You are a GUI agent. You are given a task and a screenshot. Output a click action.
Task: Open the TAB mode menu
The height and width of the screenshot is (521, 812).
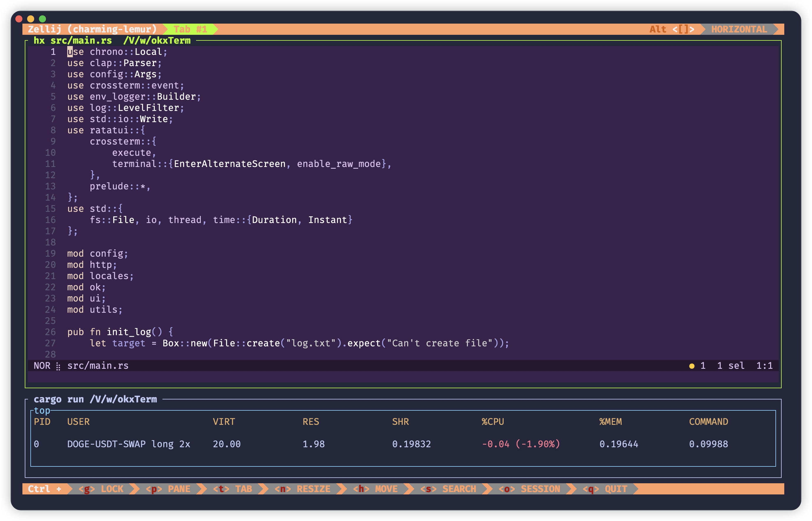pos(233,489)
